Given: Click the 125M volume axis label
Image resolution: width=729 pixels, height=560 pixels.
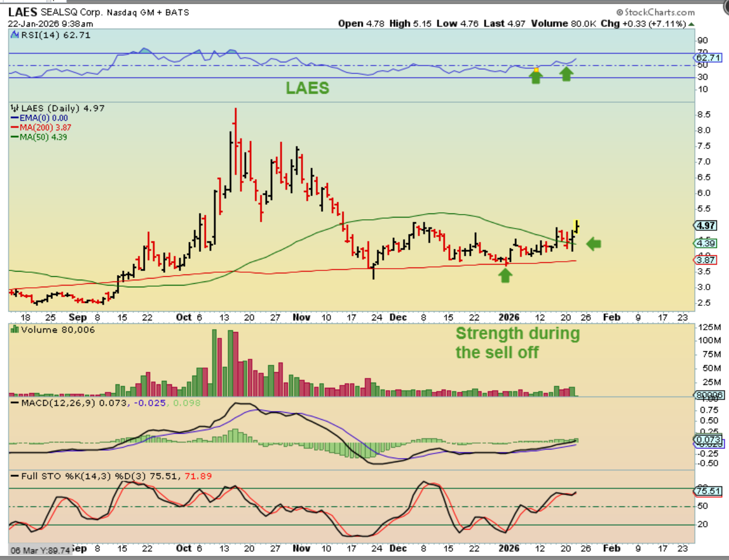Looking at the screenshot, I should (709, 327).
